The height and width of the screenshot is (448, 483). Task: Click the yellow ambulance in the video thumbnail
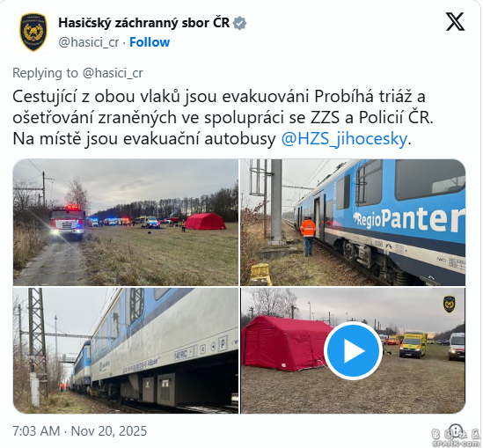[x=413, y=345]
